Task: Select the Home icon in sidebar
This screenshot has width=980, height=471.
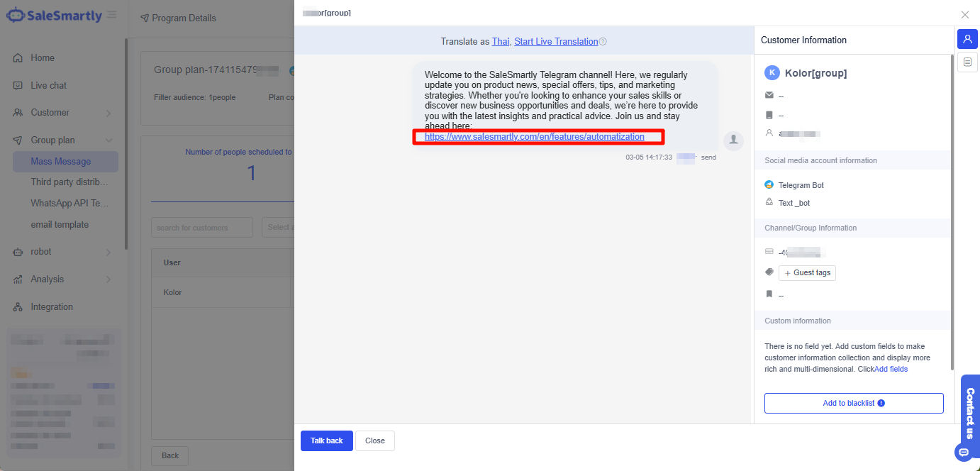Action: click(x=19, y=57)
